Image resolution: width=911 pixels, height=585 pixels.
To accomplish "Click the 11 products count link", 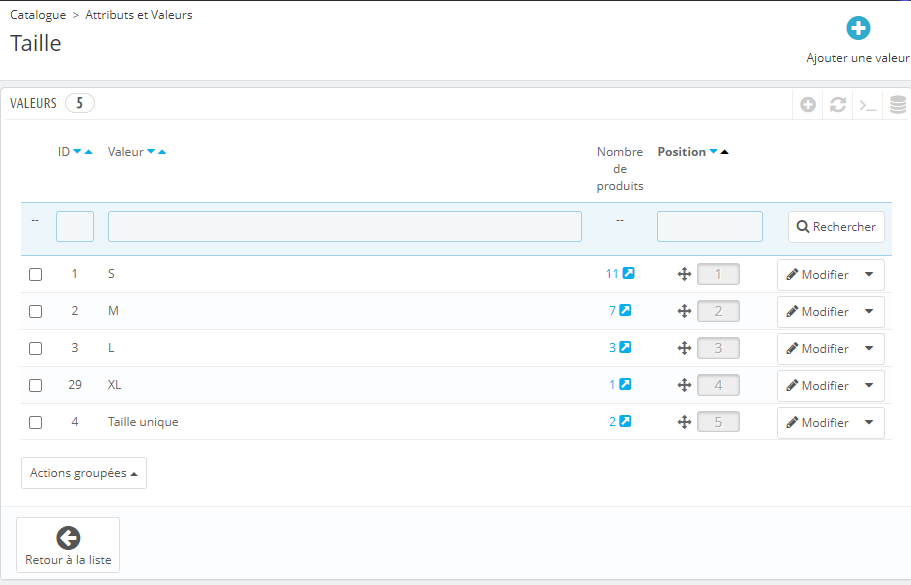I will [x=612, y=274].
